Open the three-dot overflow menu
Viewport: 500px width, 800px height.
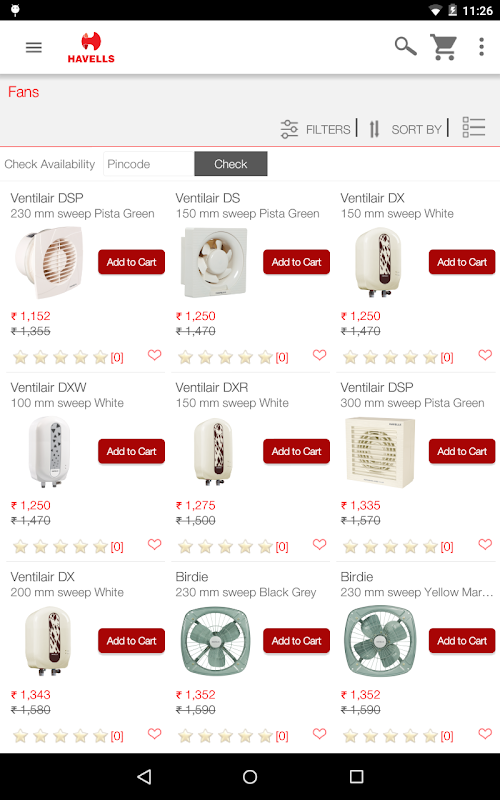[x=481, y=47]
